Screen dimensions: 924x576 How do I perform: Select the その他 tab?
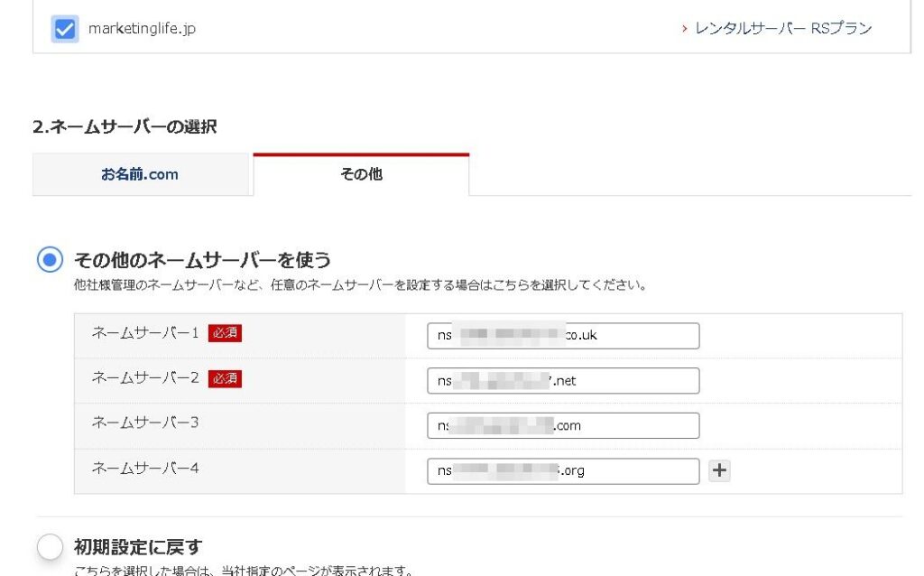point(361,174)
